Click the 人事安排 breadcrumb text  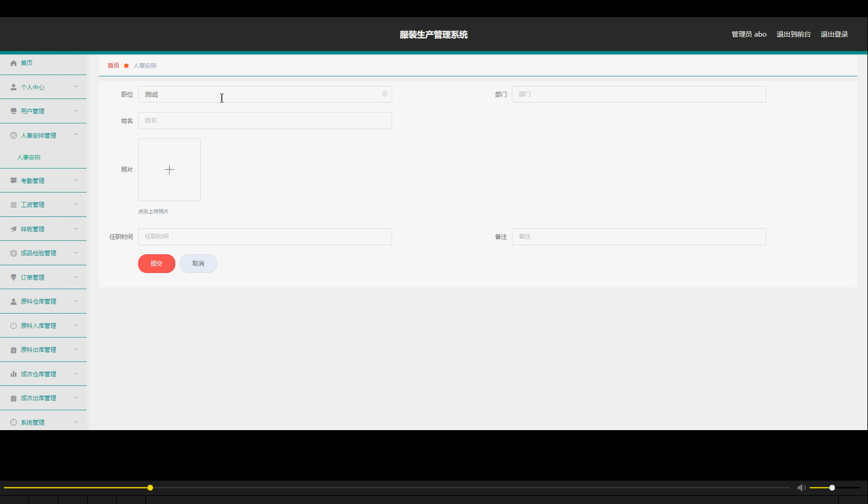point(145,66)
